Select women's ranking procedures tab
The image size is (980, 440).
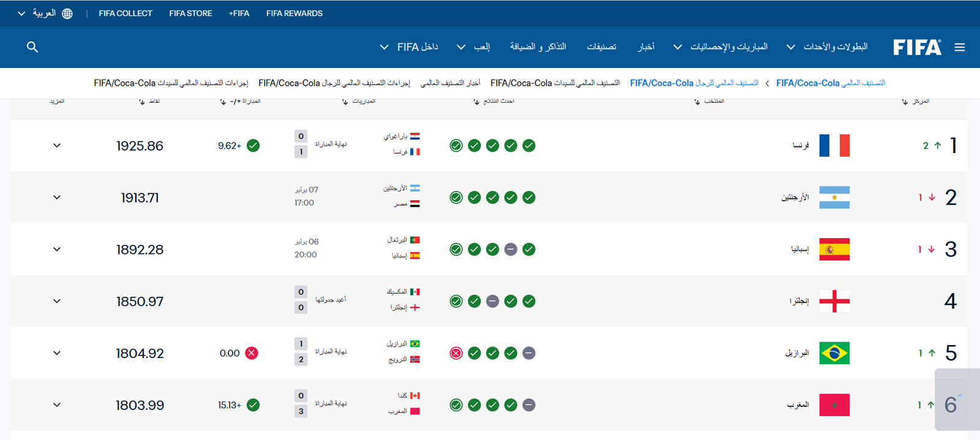tap(171, 83)
